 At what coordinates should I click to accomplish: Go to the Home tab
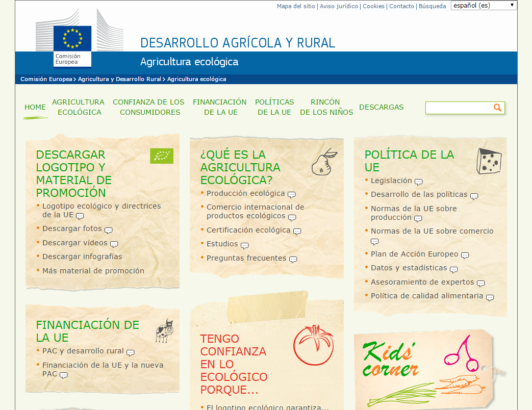pyautogui.click(x=35, y=107)
